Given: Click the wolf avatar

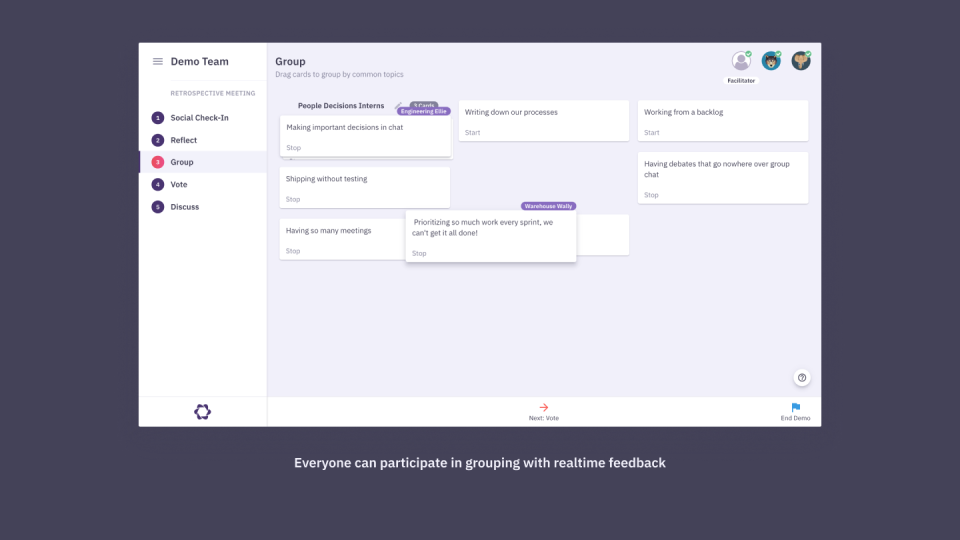Looking at the screenshot, I should [771, 61].
